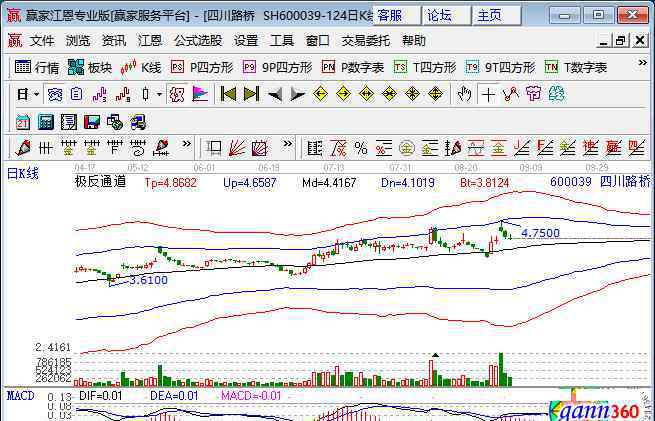Switch to the K线 chart view
The width and height of the screenshot is (655, 421).
pyautogui.click(x=140, y=67)
